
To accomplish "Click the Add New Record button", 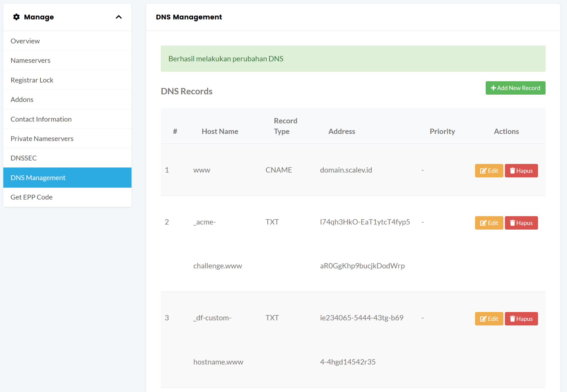I will tap(515, 88).
